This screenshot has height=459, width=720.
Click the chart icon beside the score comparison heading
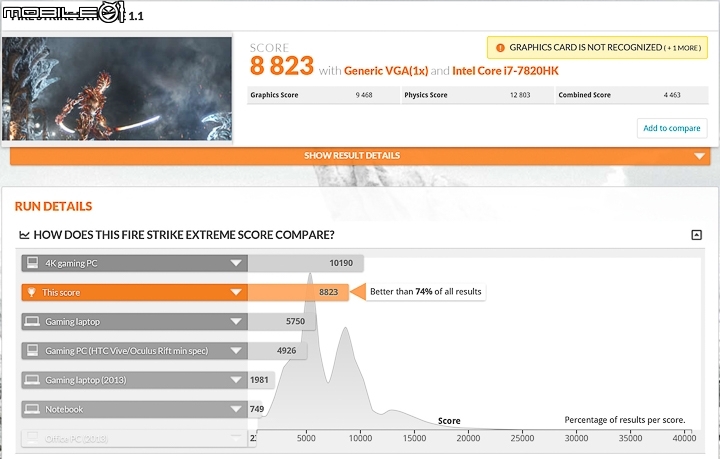(x=24, y=235)
